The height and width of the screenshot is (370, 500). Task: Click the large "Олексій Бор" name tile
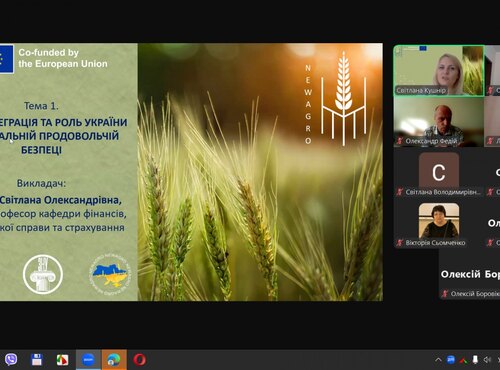coord(470,274)
